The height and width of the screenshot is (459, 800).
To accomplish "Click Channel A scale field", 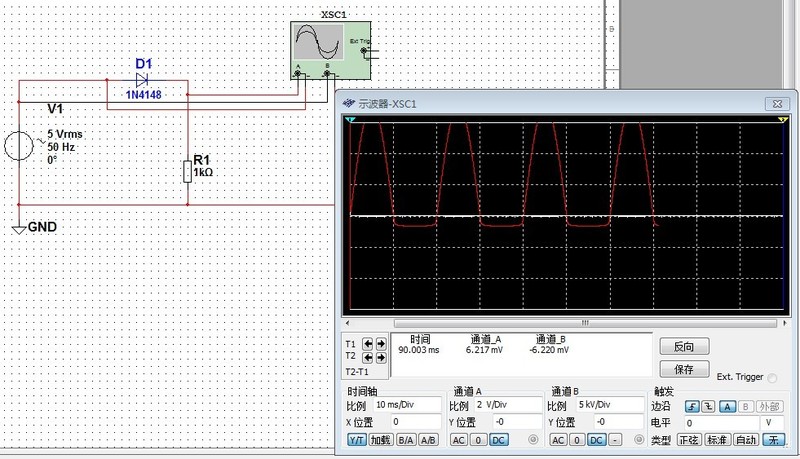I will coord(507,406).
